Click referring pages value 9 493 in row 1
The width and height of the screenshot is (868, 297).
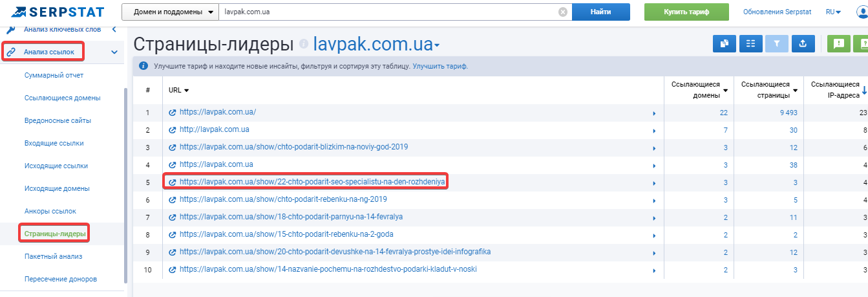[789, 113]
